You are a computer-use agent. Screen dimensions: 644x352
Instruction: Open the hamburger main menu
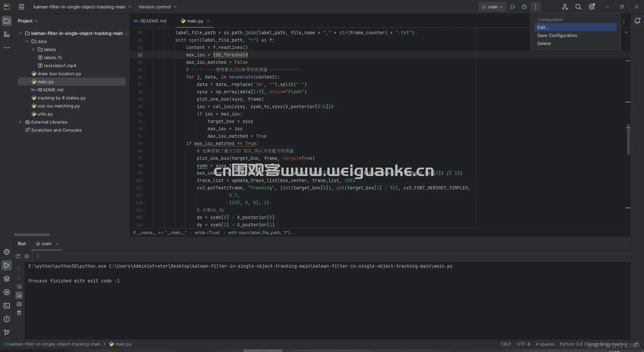click(21, 7)
